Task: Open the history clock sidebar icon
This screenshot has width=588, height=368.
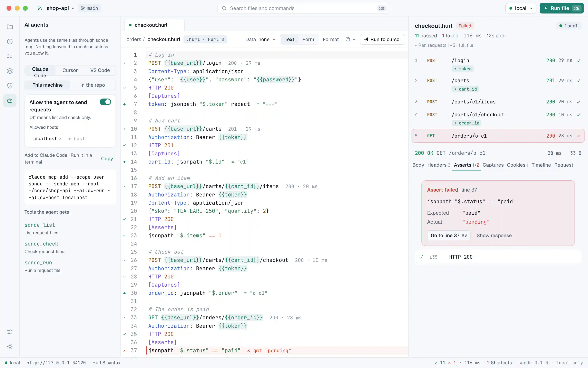Action: [x=10, y=42]
